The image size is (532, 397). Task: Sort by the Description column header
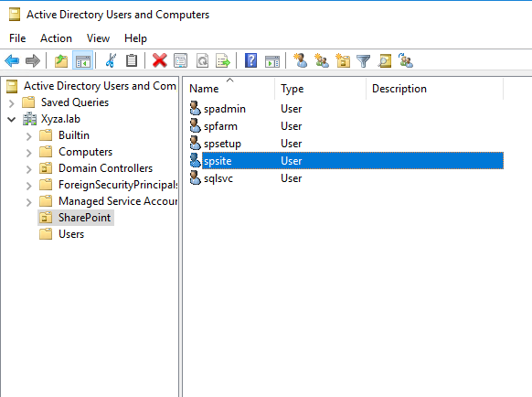pos(434,89)
